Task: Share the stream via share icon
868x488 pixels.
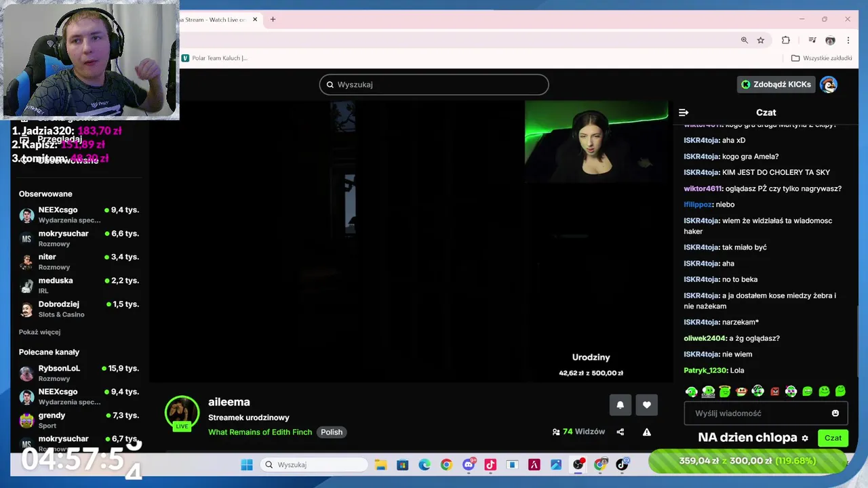Action: click(x=620, y=432)
